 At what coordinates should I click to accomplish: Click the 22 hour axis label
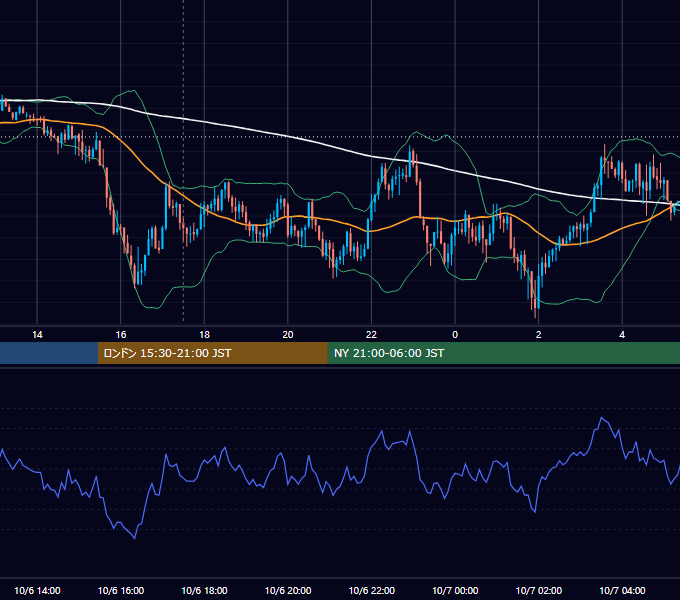click(371, 335)
